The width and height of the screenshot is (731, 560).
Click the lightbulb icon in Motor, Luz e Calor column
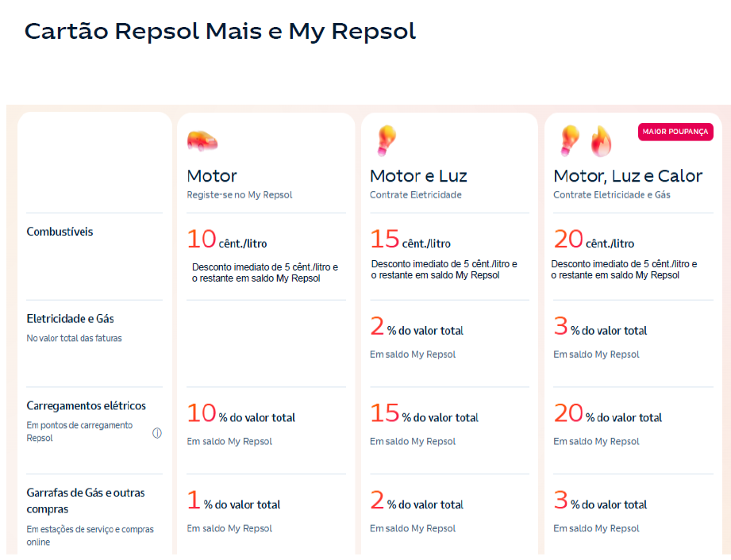click(x=570, y=140)
